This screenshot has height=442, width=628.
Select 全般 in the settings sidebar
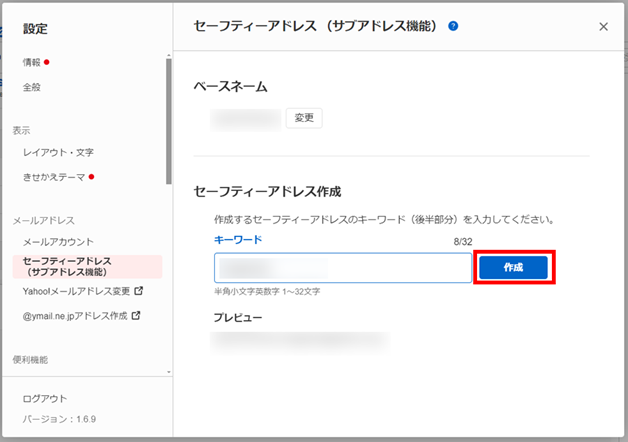click(x=32, y=87)
